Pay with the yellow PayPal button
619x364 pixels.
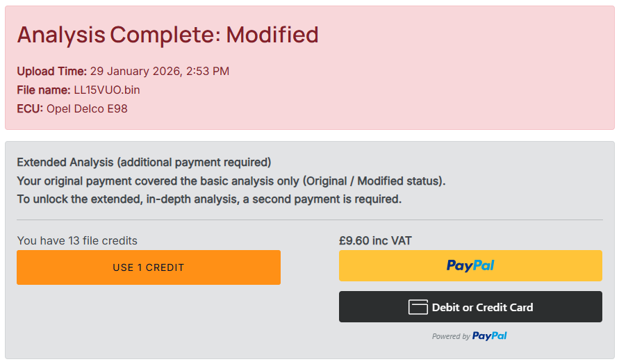point(470,265)
